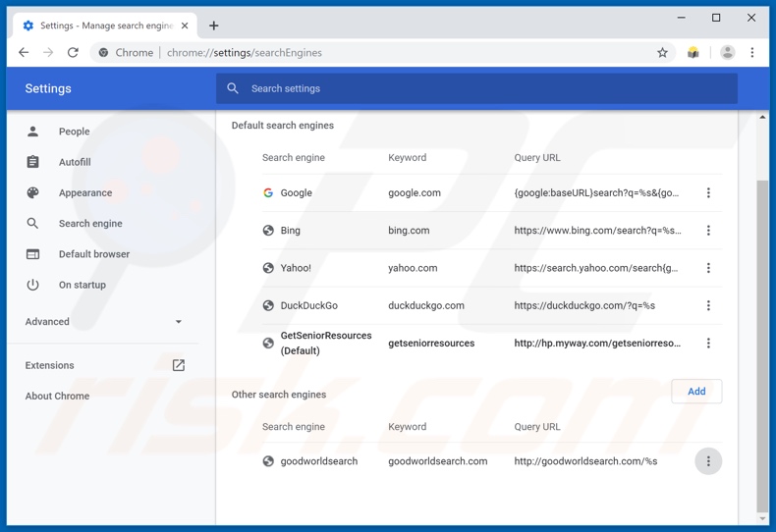Bookmark this page with star icon
Screen dimensions: 776x532
(662, 53)
